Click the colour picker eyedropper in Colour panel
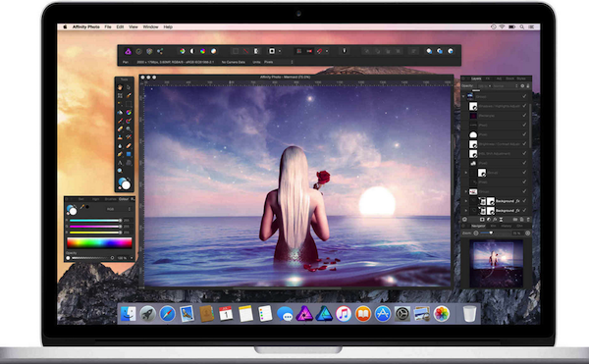Screen dimensions: 589x364 coord(81,207)
